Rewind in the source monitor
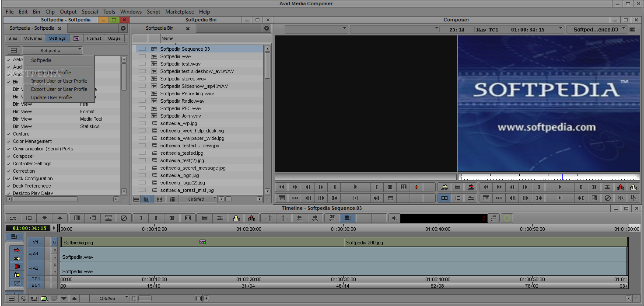 click(282, 187)
